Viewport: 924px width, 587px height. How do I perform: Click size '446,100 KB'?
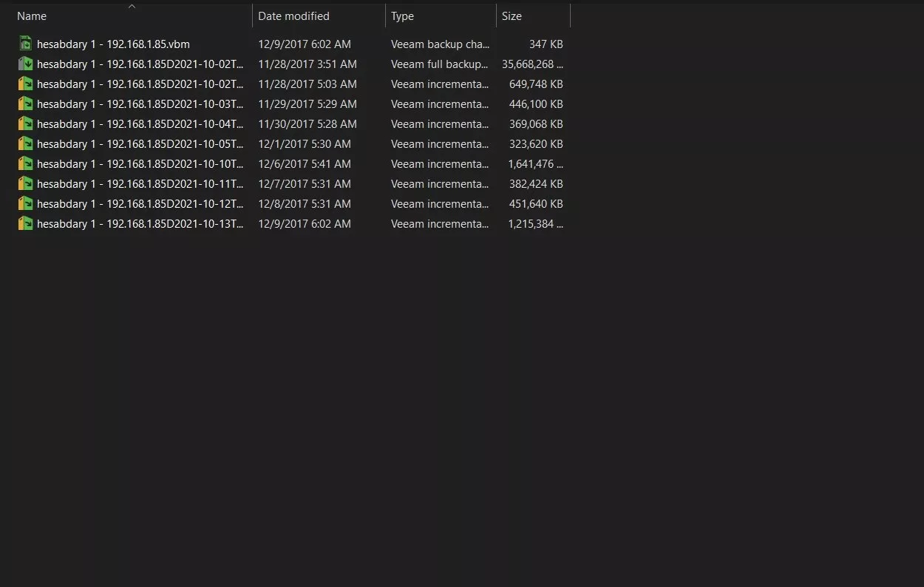[536, 104]
